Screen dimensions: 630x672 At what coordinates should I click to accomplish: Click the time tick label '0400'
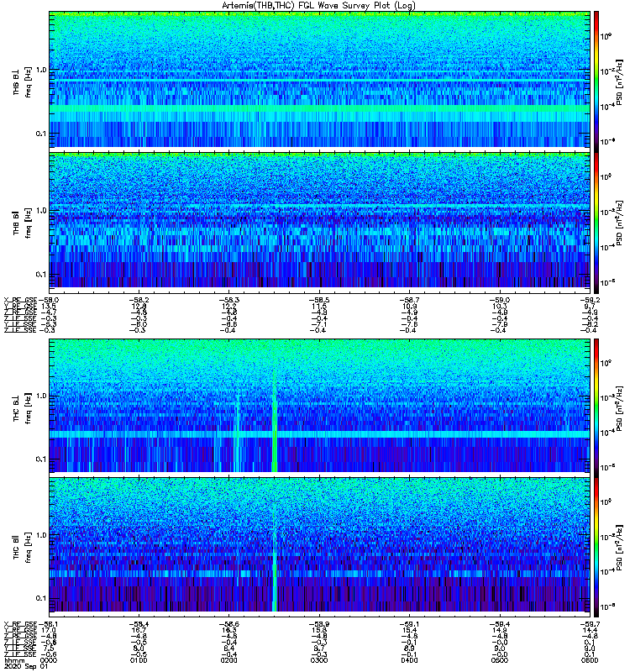point(410,660)
